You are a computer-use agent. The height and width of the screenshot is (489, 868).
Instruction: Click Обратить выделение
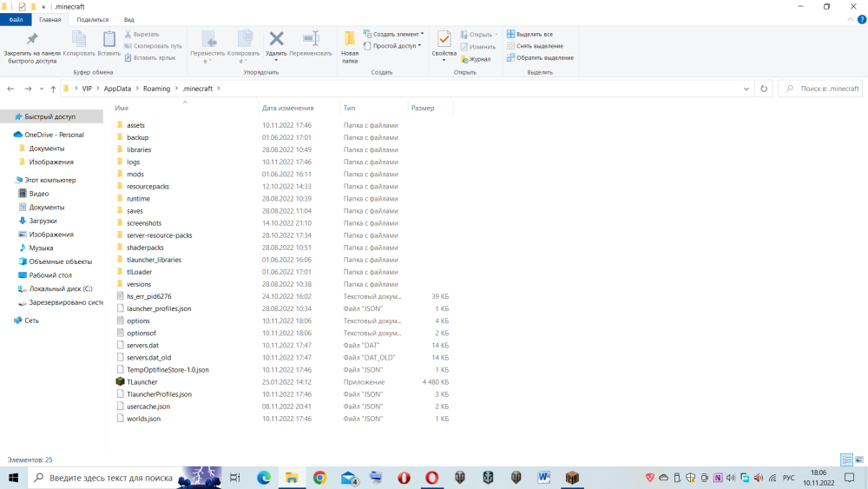(x=540, y=57)
